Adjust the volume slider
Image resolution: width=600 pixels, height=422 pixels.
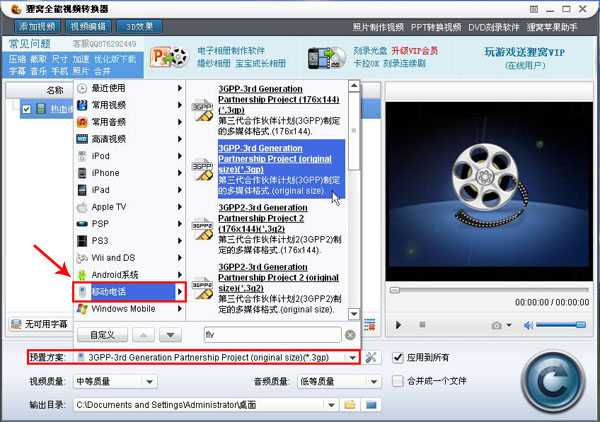(x=561, y=325)
